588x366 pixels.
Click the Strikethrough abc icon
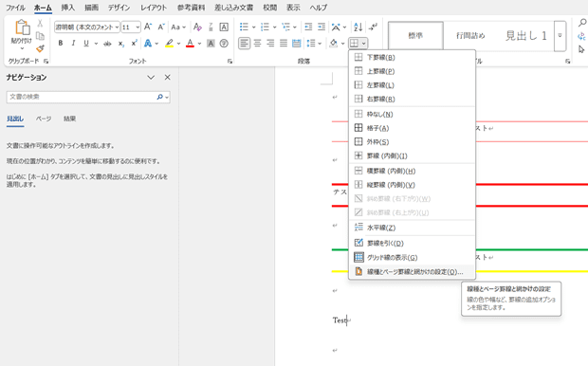pos(107,44)
